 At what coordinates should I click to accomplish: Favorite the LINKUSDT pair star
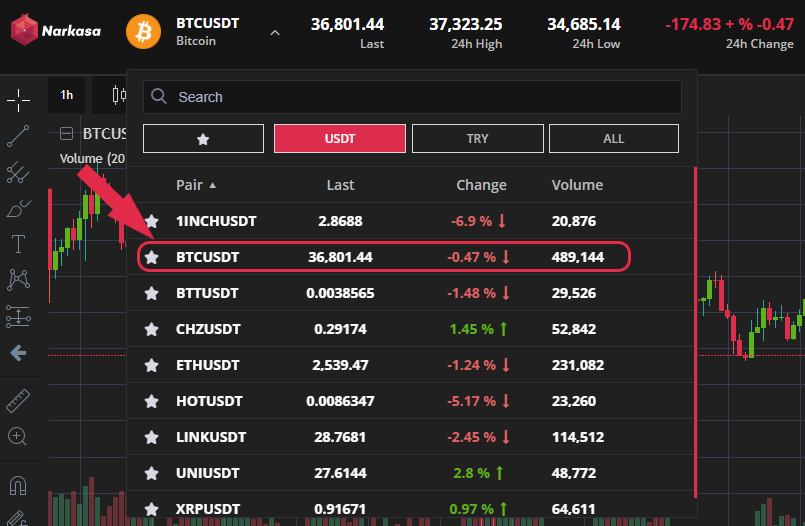point(151,437)
